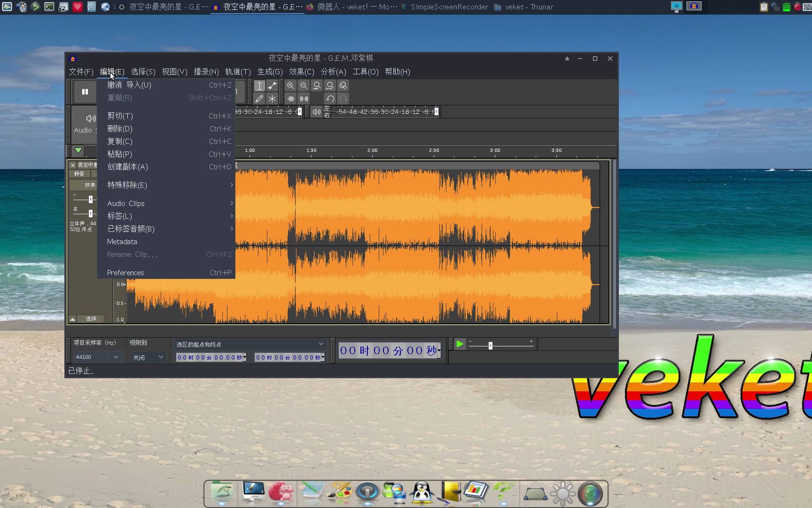Click the Undo arrow toolbar icon

pos(330,99)
